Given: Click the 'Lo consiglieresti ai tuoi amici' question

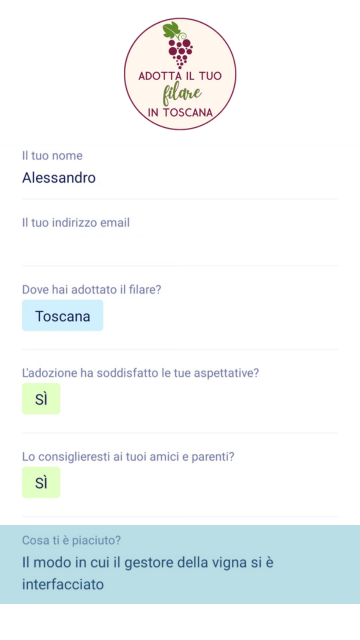Looking at the screenshot, I should point(128,457).
